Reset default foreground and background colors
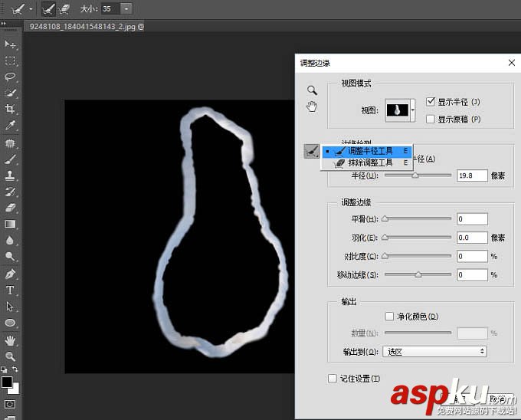 [4, 369]
